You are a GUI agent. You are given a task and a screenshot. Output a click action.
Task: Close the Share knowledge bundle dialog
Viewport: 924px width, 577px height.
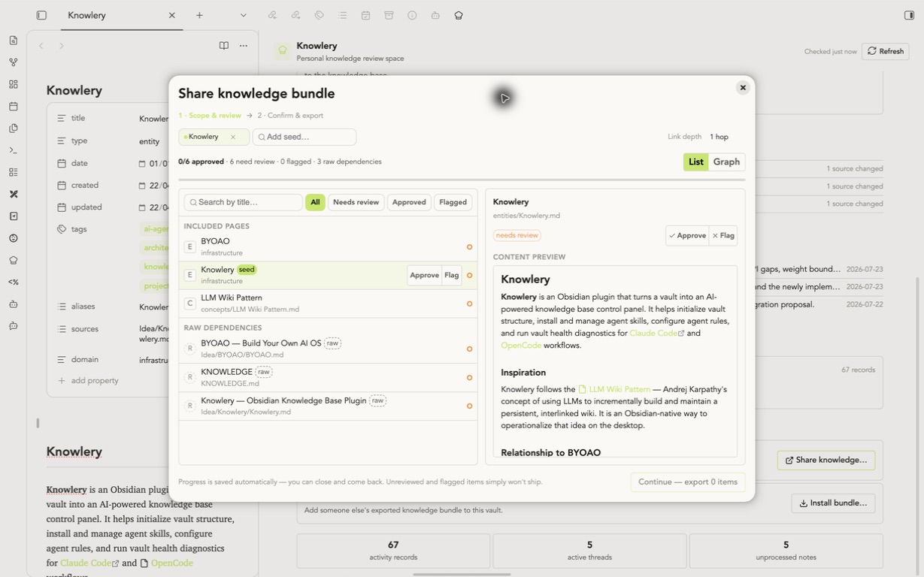click(x=743, y=88)
